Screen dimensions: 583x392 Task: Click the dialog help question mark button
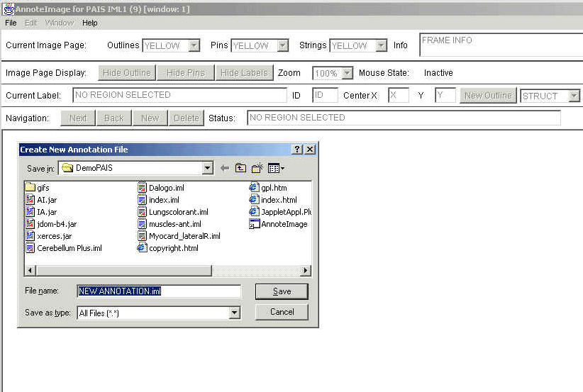(297, 150)
